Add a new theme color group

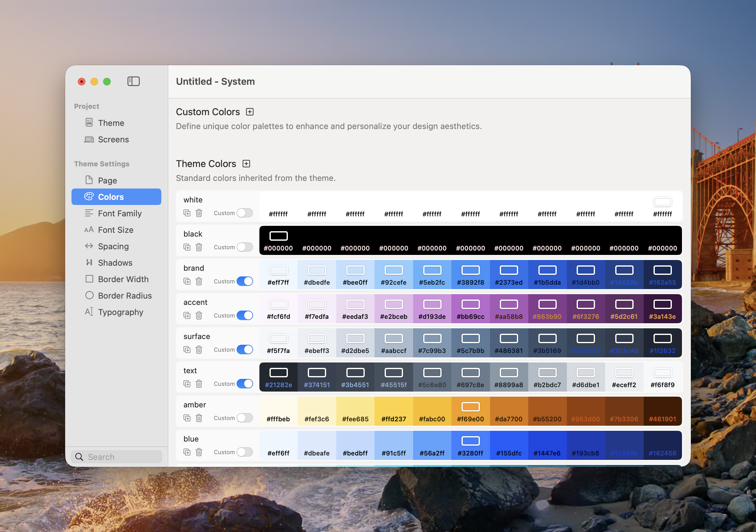(x=246, y=164)
